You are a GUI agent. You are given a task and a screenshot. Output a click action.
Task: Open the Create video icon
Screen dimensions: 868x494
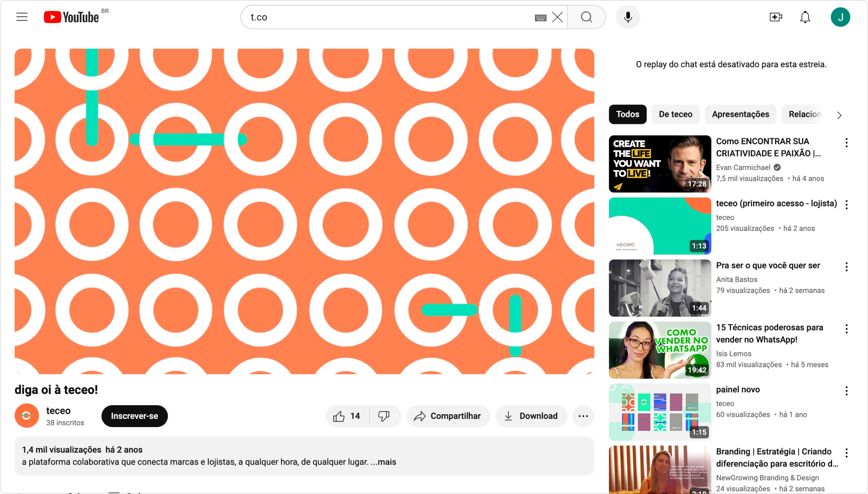pos(776,17)
